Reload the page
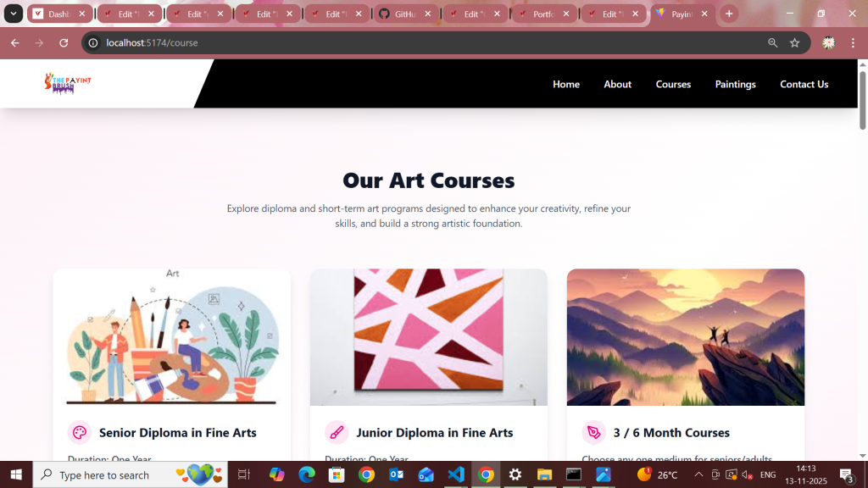The image size is (868, 488). pyautogui.click(x=64, y=42)
